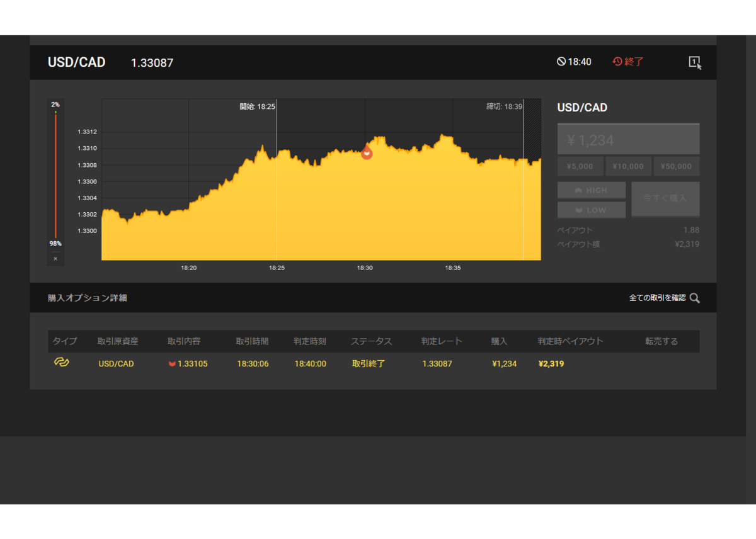Screen dimensions: 756x539
Task: Click the yellow option type icon in trade row
Action: pyautogui.click(x=61, y=363)
